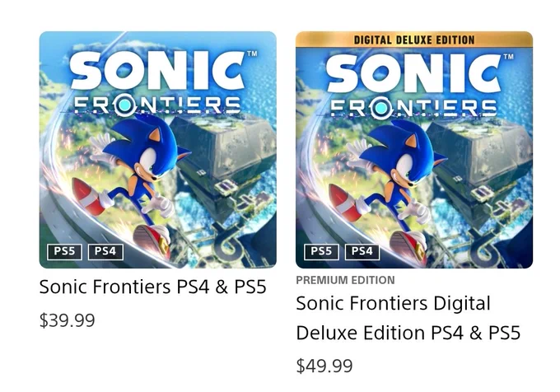Click the $49.99 price
This screenshot has height=392, width=560.
click(x=324, y=366)
